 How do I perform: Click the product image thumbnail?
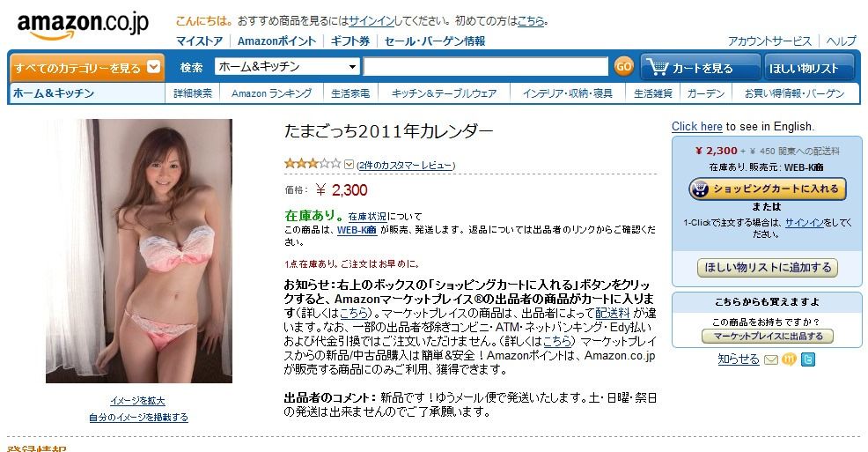[x=139, y=251]
